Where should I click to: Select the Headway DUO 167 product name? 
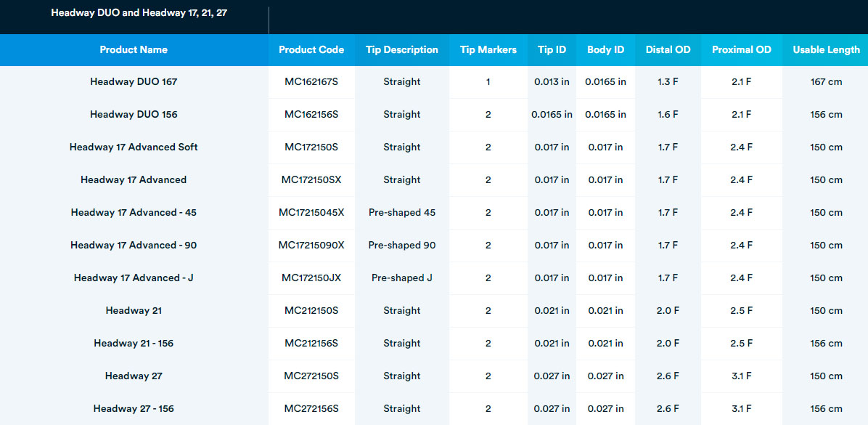click(x=134, y=82)
